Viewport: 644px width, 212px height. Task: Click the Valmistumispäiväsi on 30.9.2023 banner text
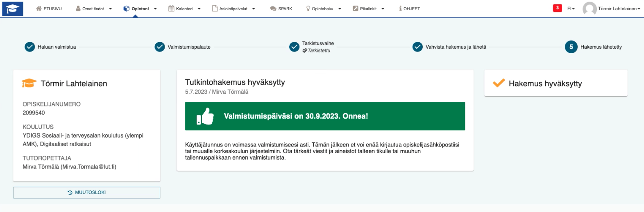296,116
